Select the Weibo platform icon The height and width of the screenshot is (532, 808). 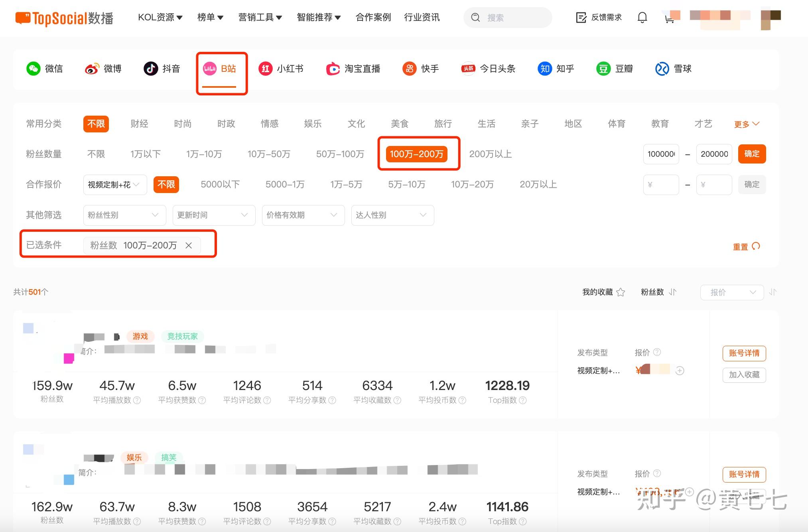click(92, 69)
